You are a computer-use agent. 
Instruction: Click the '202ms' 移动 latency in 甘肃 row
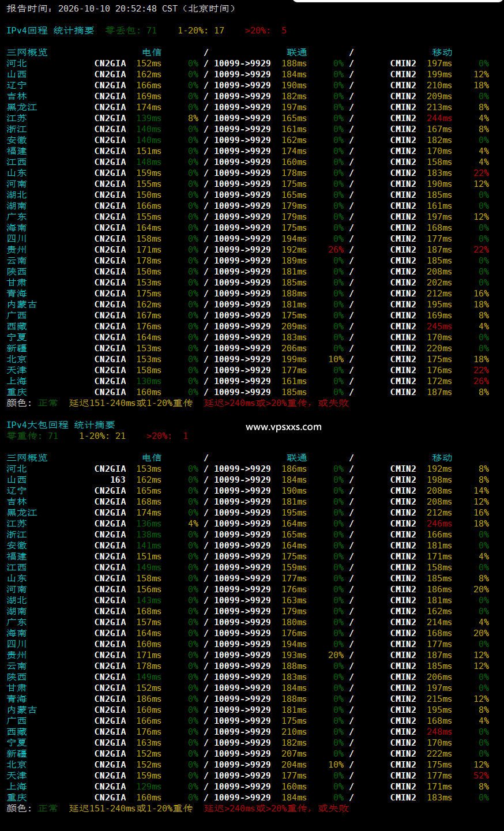(439, 283)
